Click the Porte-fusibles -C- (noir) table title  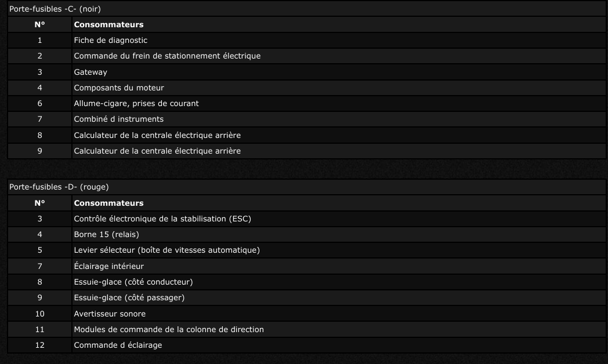tap(51, 9)
